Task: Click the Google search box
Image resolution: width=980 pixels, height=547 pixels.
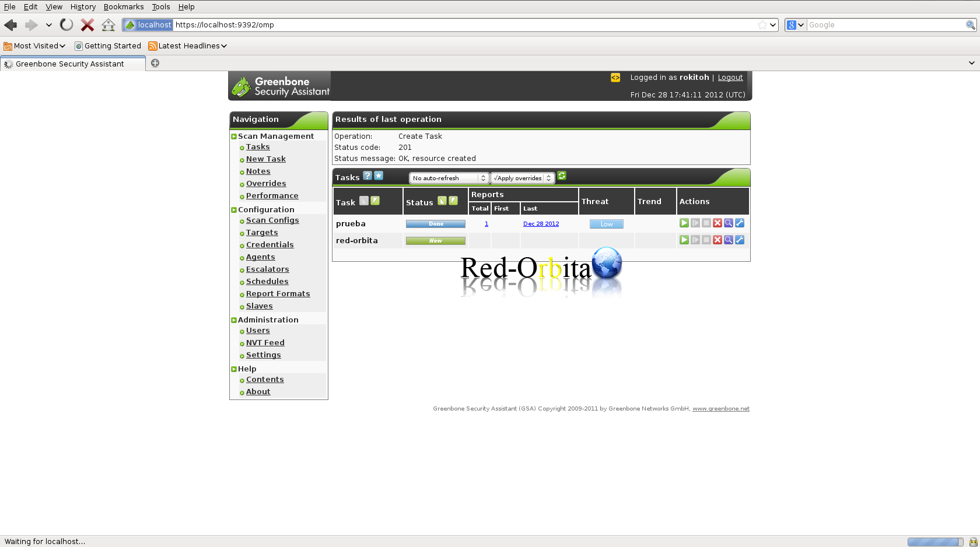Action: point(885,24)
